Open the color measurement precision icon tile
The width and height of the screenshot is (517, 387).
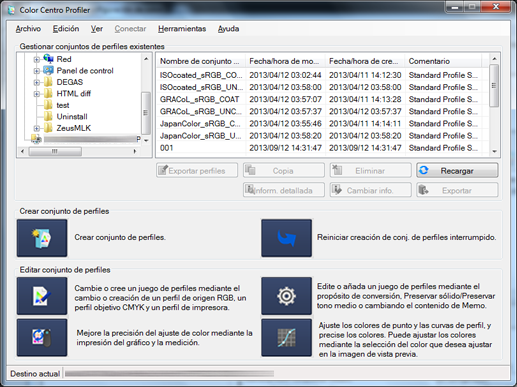pyautogui.click(x=42, y=338)
